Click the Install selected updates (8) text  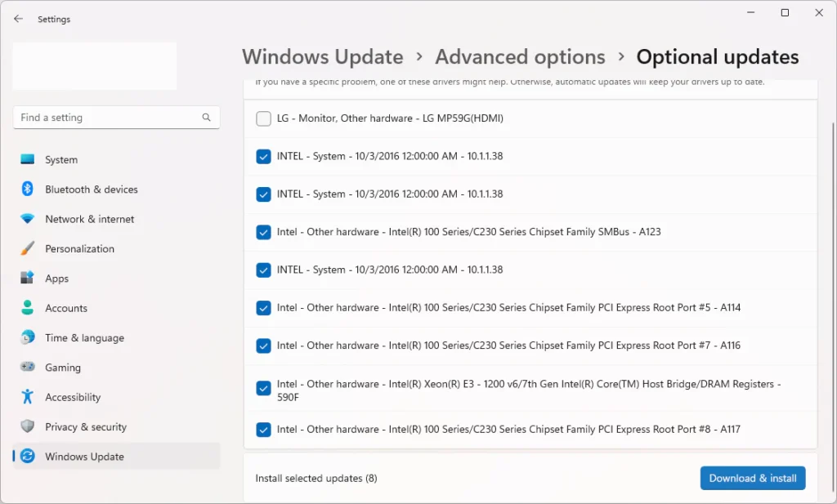tap(316, 479)
